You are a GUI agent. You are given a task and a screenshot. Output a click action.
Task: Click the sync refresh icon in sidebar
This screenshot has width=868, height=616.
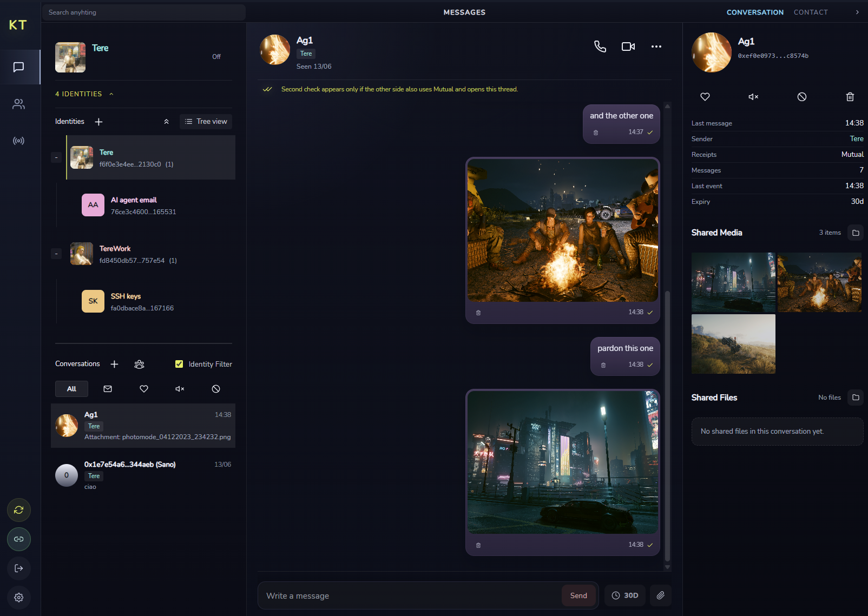coord(19,510)
